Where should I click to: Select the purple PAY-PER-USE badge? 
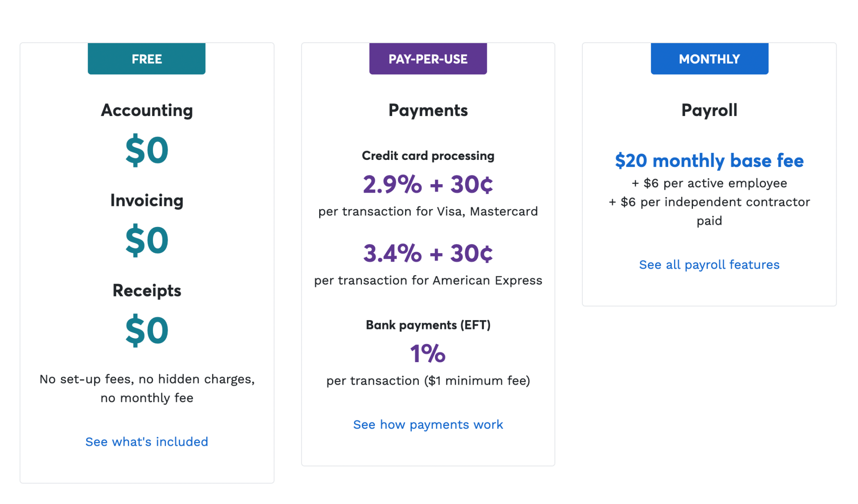tap(428, 59)
